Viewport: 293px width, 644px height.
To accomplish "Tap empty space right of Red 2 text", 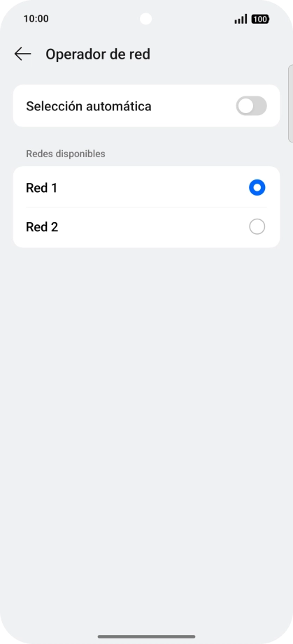I will pyautogui.click(x=153, y=227).
